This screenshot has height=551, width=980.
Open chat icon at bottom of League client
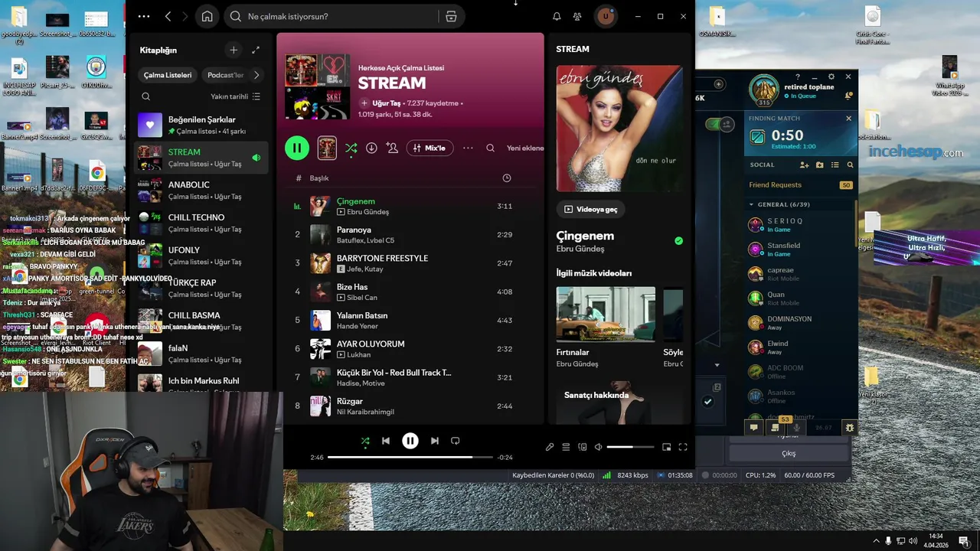coord(753,428)
